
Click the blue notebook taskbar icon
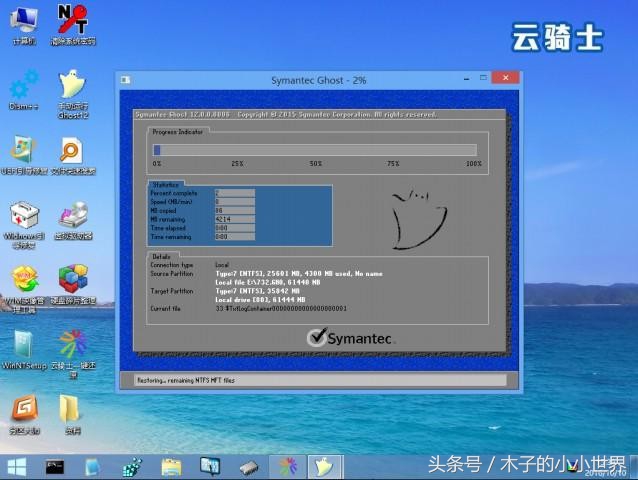(92, 467)
